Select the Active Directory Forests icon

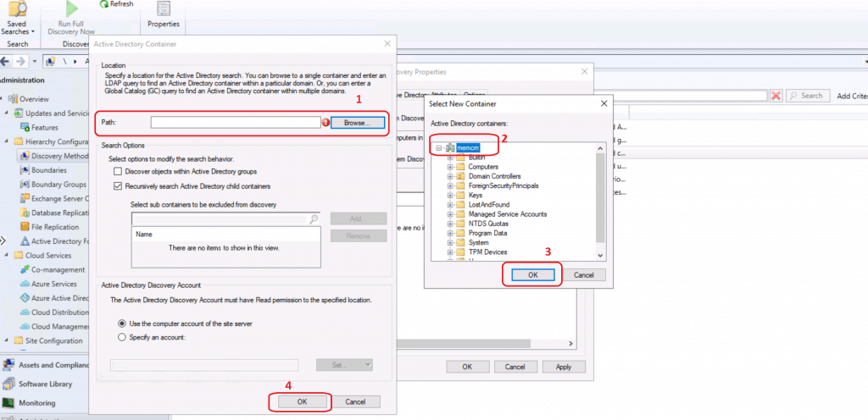tap(25, 241)
